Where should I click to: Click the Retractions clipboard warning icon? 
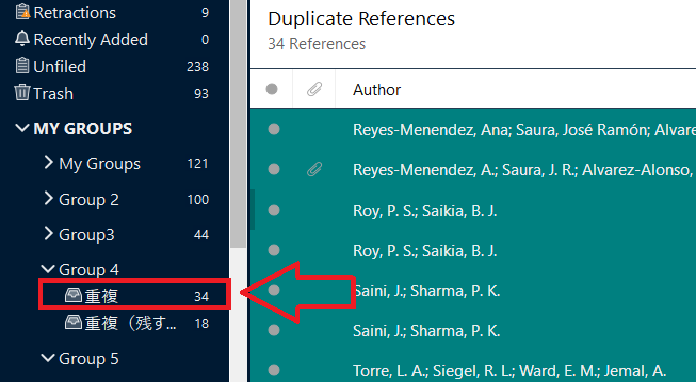23,12
